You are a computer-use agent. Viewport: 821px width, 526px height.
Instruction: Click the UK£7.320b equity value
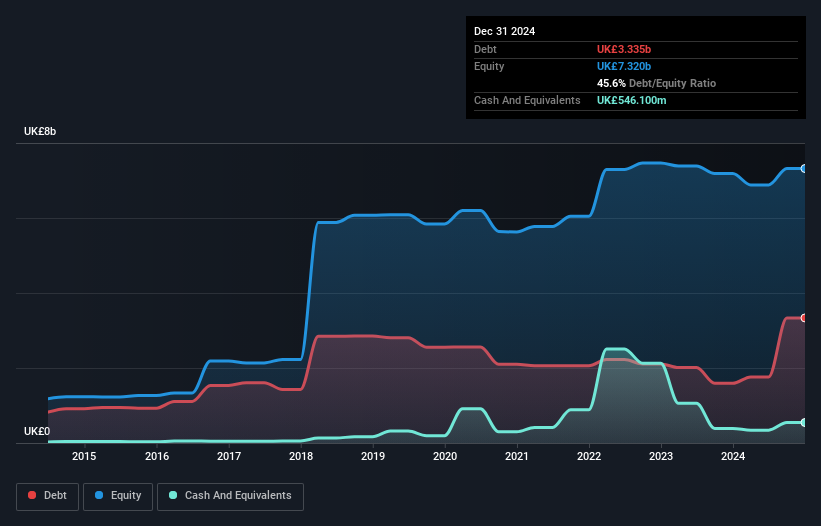point(624,66)
